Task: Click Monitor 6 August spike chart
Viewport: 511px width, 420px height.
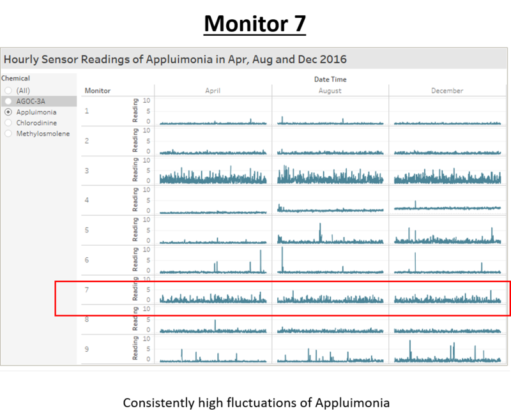Action: 330,260
